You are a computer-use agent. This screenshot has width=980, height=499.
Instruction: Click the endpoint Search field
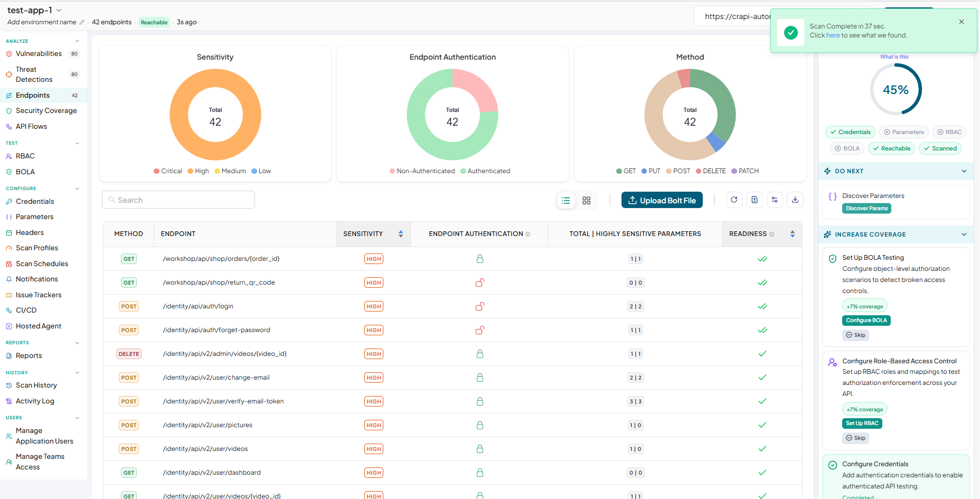coord(178,200)
